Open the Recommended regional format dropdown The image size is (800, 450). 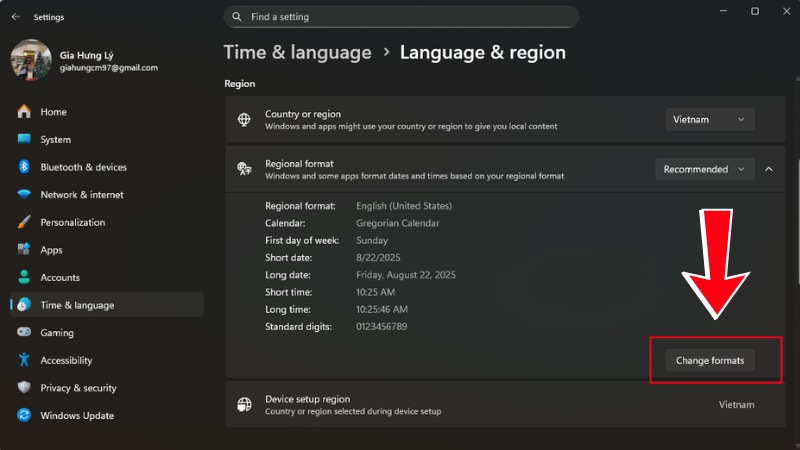coord(704,169)
